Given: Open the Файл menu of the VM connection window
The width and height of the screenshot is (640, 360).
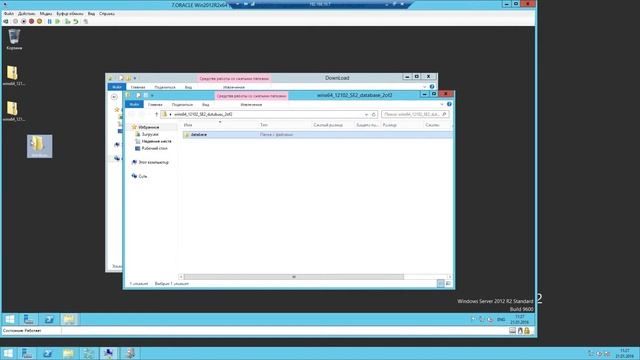Looking at the screenshot, I should tap(9, 13).
